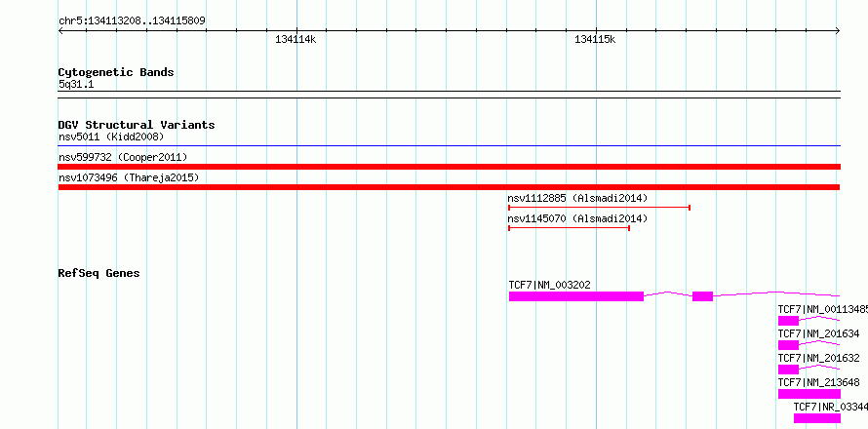Open the TCF7|NM_003202 gene label
Viewport: 868px width, 429px height.
(550, 285)
